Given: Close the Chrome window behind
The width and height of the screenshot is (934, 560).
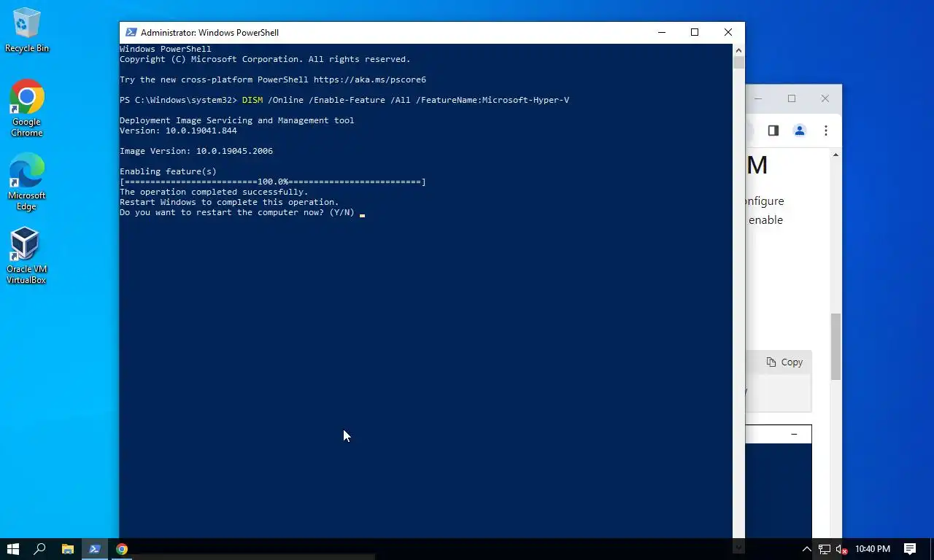Looking at the screenshot, I should point(825,98).
